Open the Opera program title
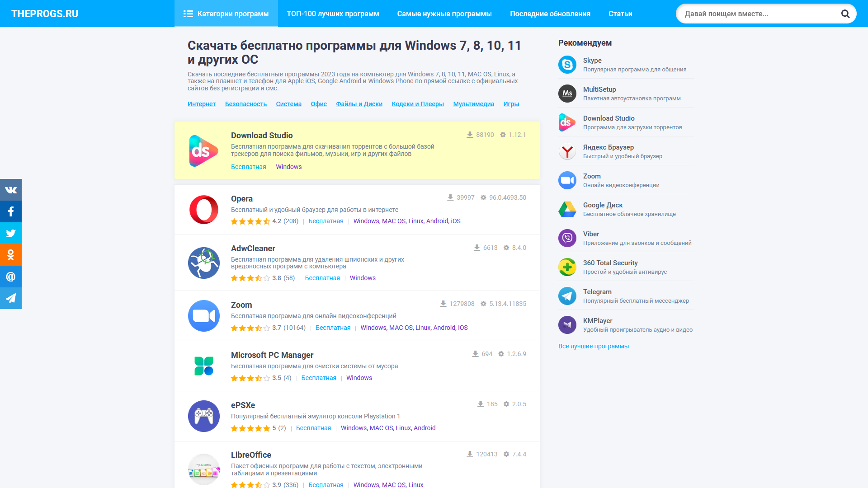868x488 pixels. (x=242, y=199)
